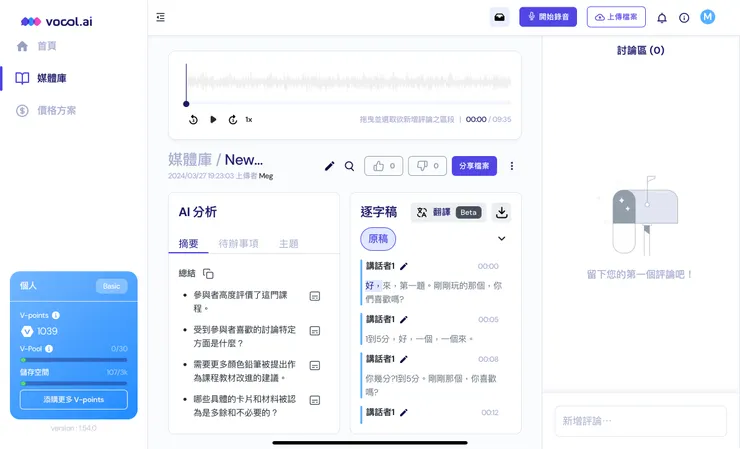
Task: Switch to the 待辦事項 tab
Action: pyautogui.click(x=238, y=244)
